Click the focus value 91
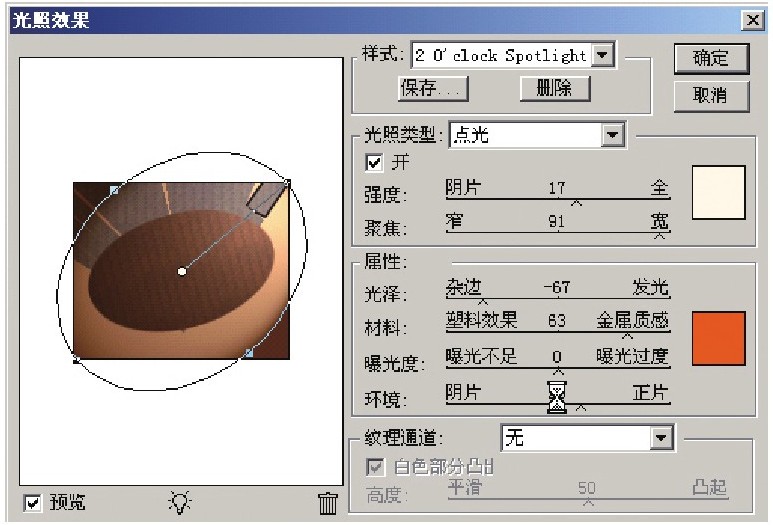773x525 pixels. (557, 221)
